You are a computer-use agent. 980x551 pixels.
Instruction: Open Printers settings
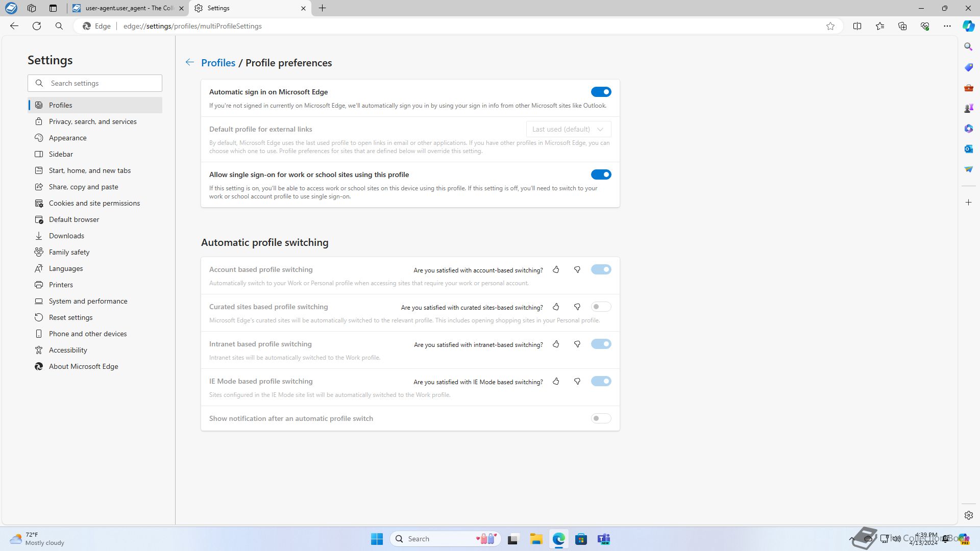[x=95, y=285]
